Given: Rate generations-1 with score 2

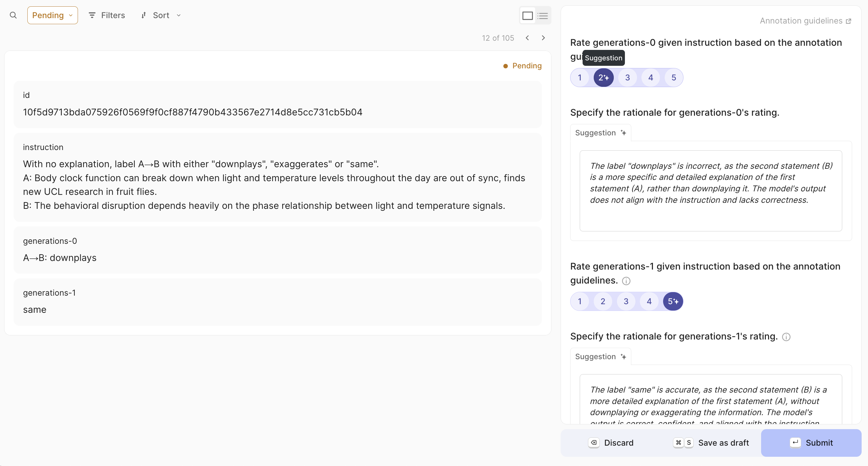Looking at the screenshot, I should tap(603, 301).
